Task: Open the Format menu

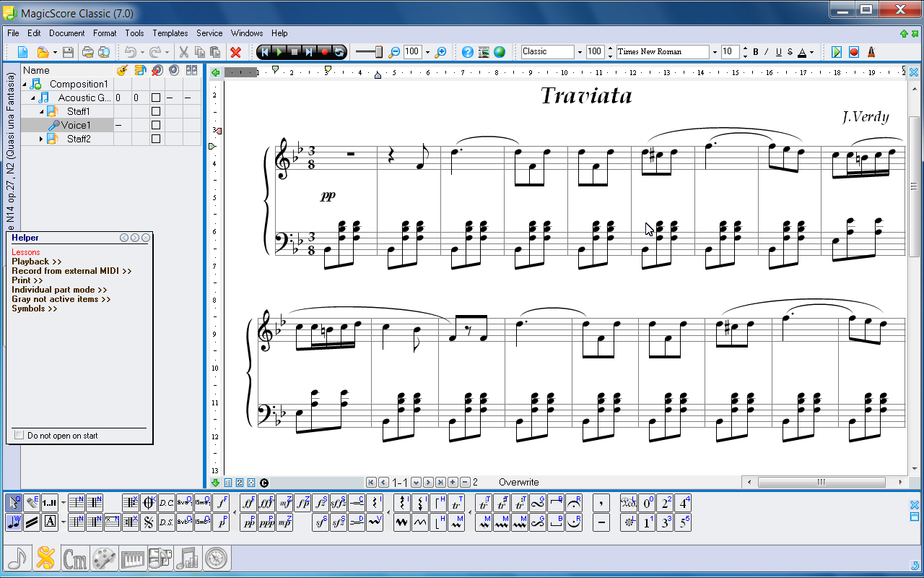Action: 105,33
